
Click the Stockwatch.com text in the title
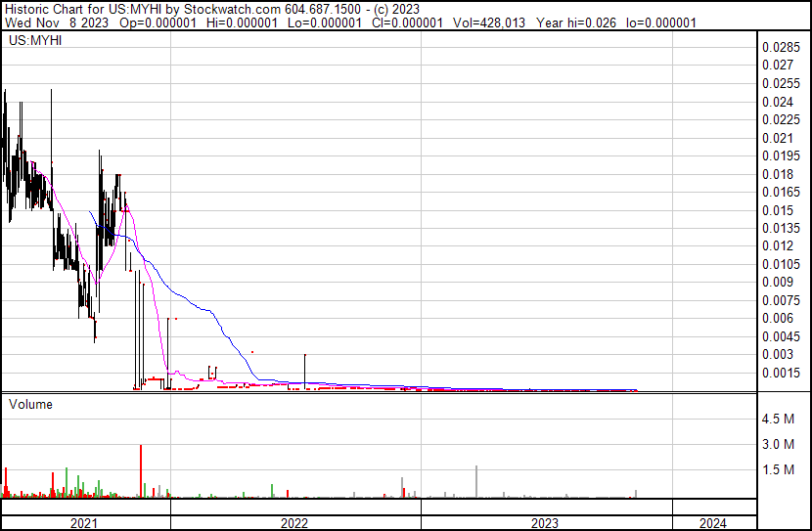coord(233,10)
